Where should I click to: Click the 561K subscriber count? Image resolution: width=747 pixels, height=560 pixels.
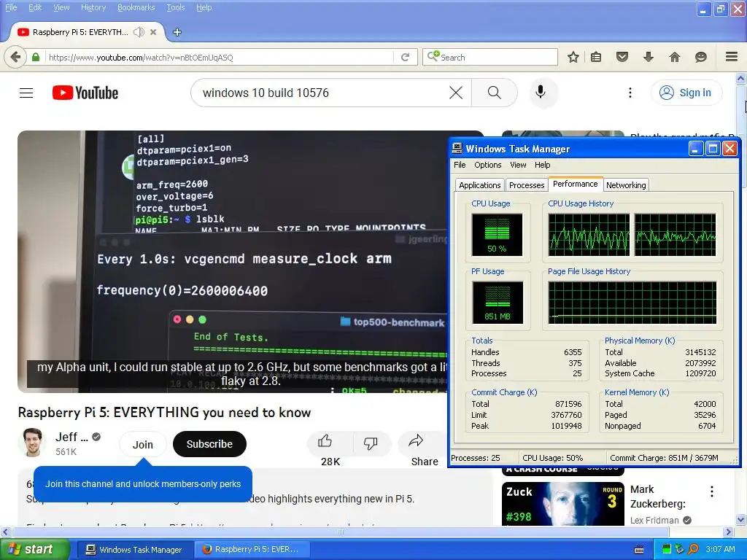tap(66, 451)
